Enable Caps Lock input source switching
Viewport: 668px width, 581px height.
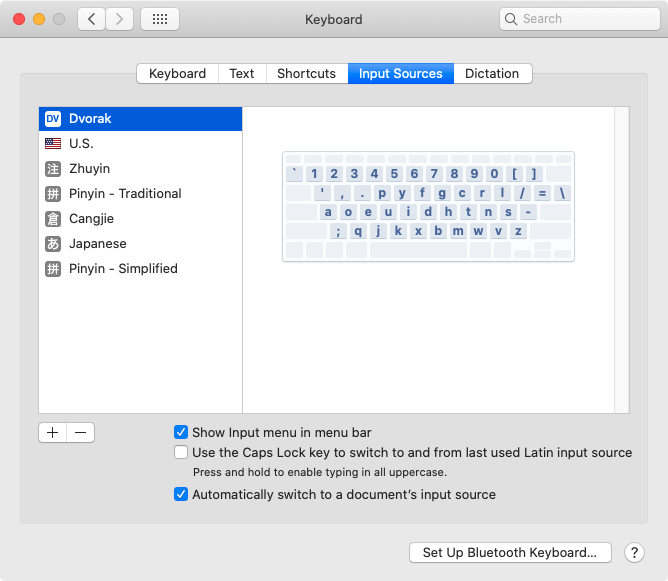pyautogui.click(x=181, y=452)
